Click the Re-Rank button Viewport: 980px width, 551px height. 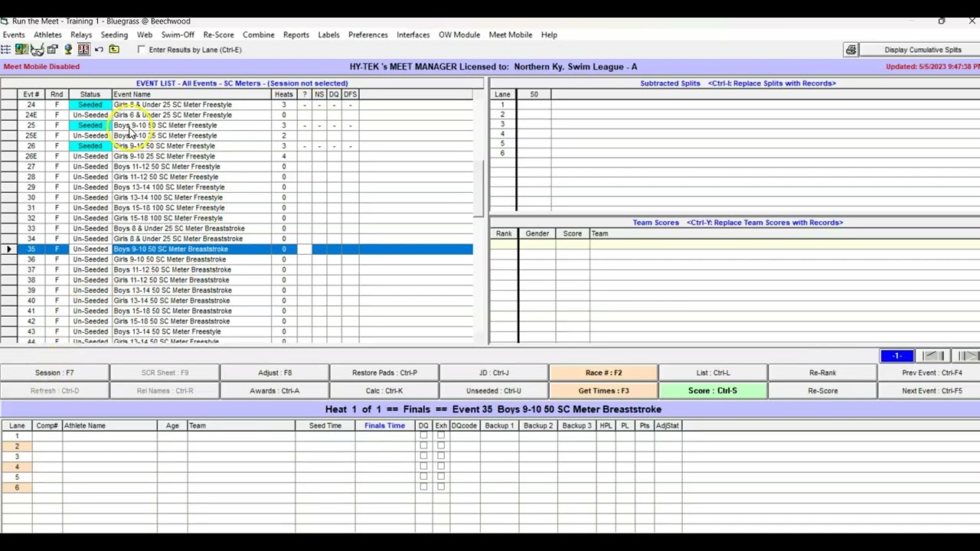[822, 373]
